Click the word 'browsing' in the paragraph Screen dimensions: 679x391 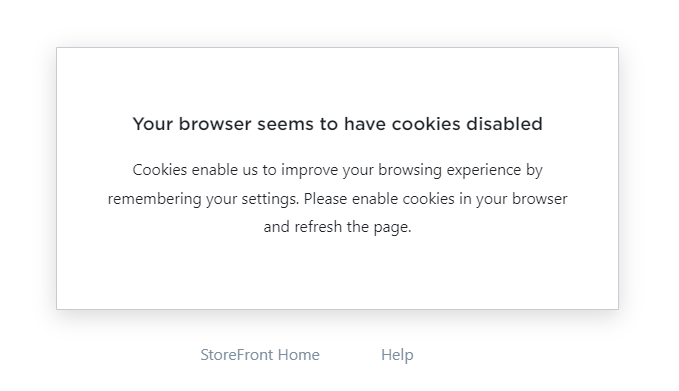point(410,170)
